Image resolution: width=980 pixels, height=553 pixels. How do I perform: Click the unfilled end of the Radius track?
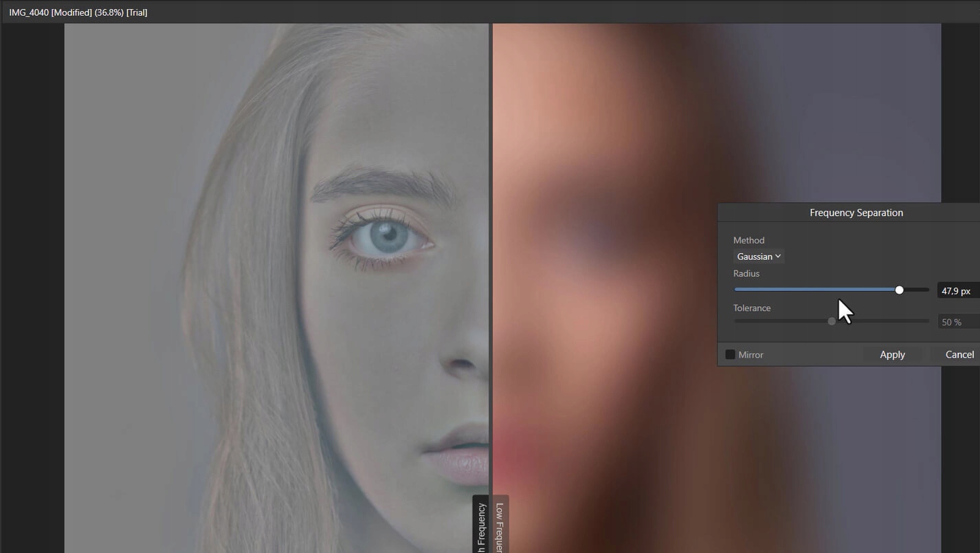(x=917, y=290)
